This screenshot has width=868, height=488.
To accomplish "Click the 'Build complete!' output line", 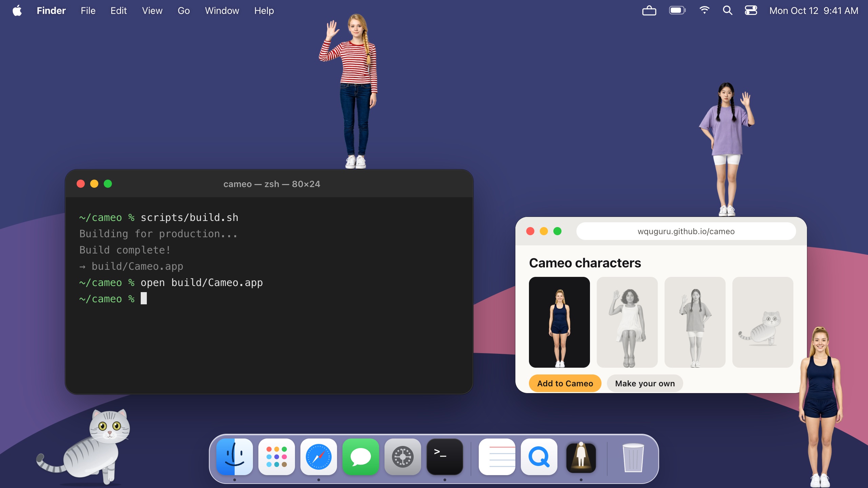I will [x=125, y=250].
